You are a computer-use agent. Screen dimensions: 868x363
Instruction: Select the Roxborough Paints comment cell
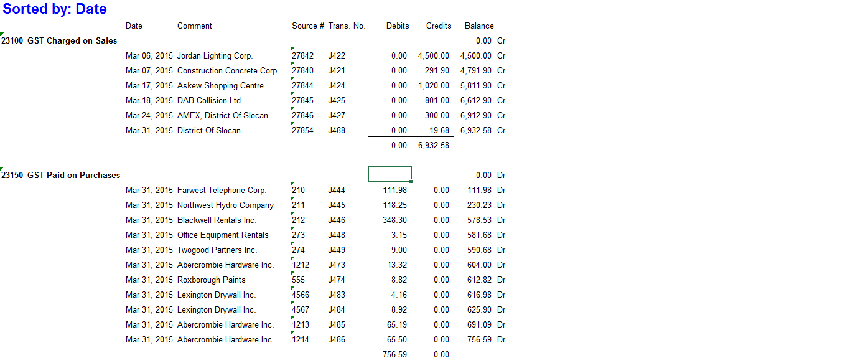212,280
